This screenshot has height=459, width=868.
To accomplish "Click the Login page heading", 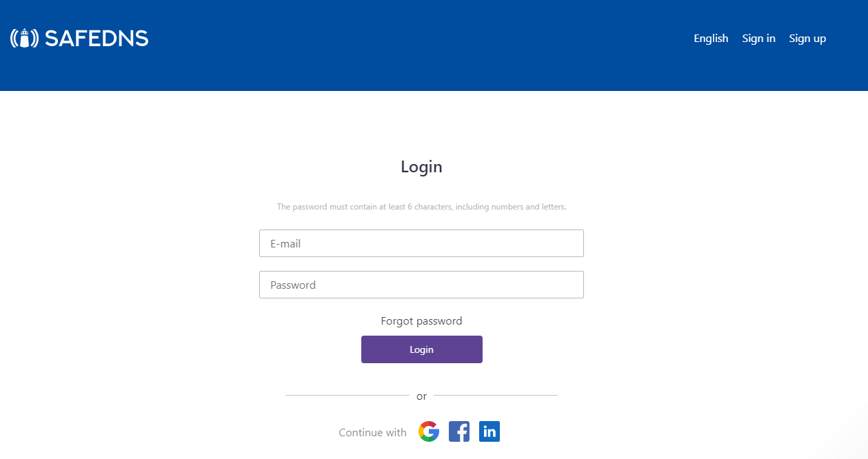I will (x=421, y=167).
